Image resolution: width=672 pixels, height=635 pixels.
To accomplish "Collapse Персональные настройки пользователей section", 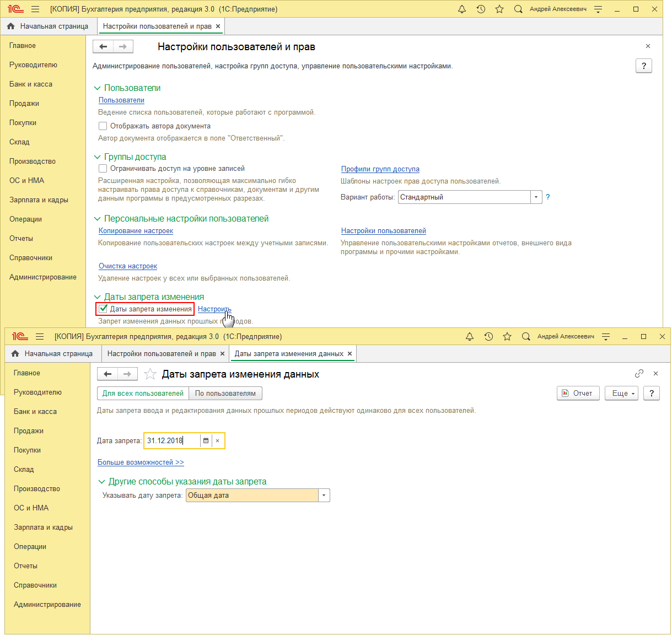I will 98,219.
